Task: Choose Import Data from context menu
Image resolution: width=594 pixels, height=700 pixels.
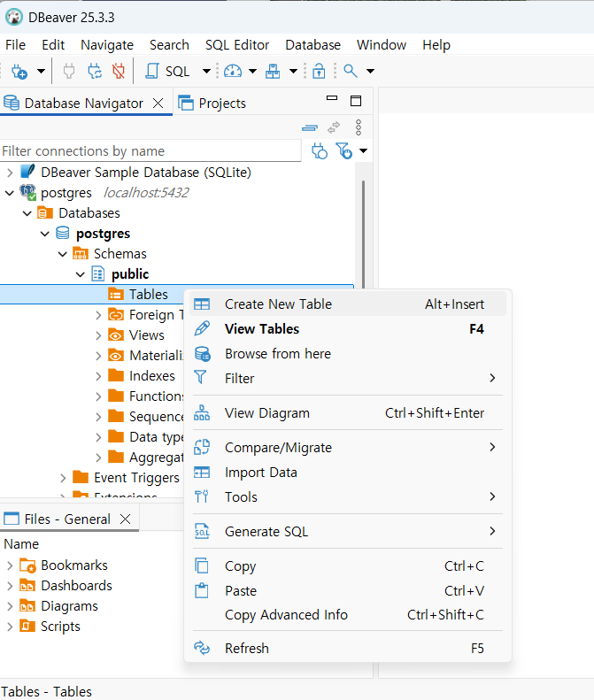Action: pyautogui.click(x=348, y=473)
